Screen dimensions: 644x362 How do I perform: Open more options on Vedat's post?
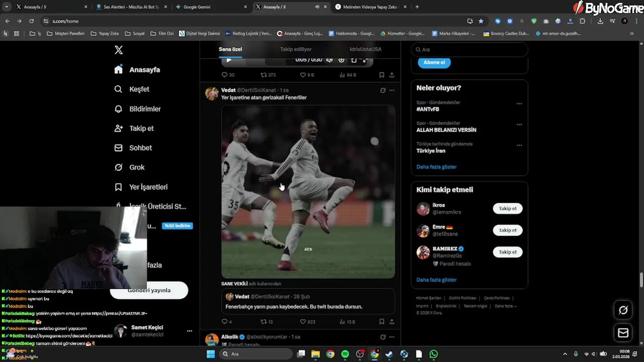(x=392, y=90)
